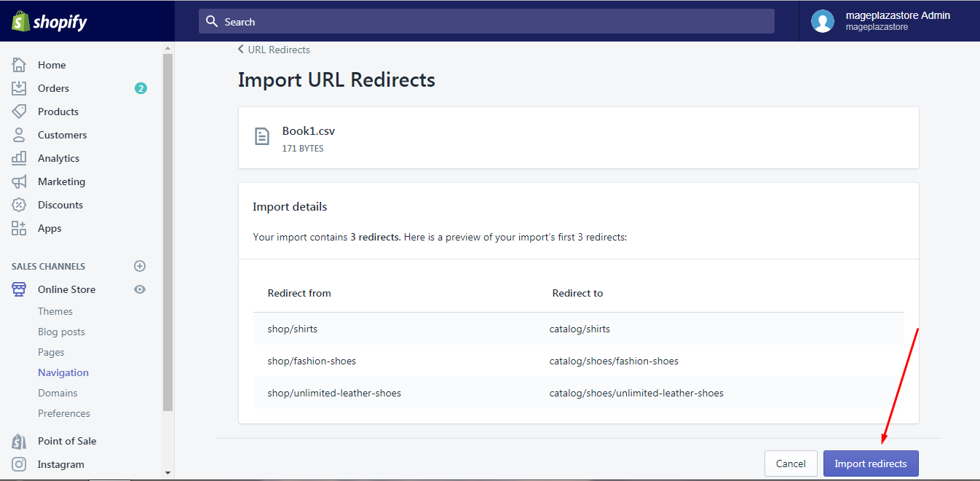Add a sales channel with plus icon
980x481 pixels.
(140, 266)
